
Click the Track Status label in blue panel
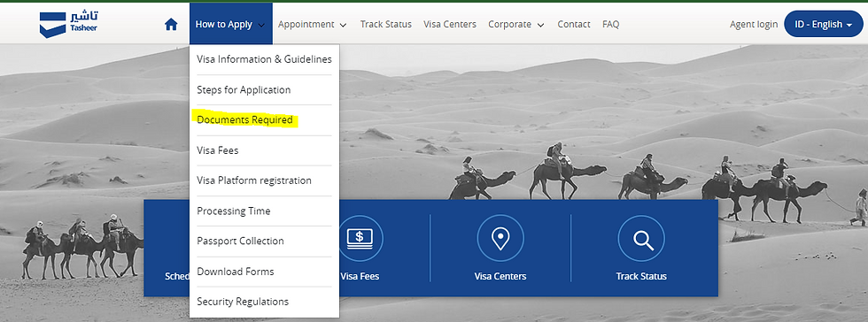pyautogui.click(x=641, y=276)
